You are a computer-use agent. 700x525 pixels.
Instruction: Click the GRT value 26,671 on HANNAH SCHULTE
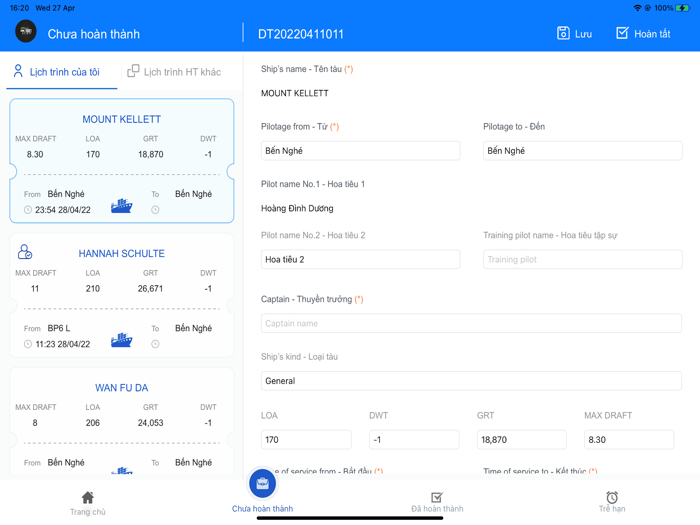point(150,289)
